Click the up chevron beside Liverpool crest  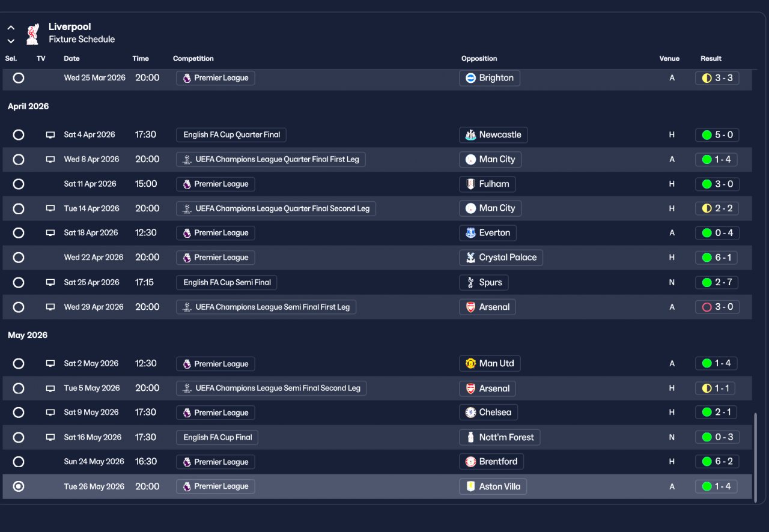pyautogui.click(x=11, y=28)
